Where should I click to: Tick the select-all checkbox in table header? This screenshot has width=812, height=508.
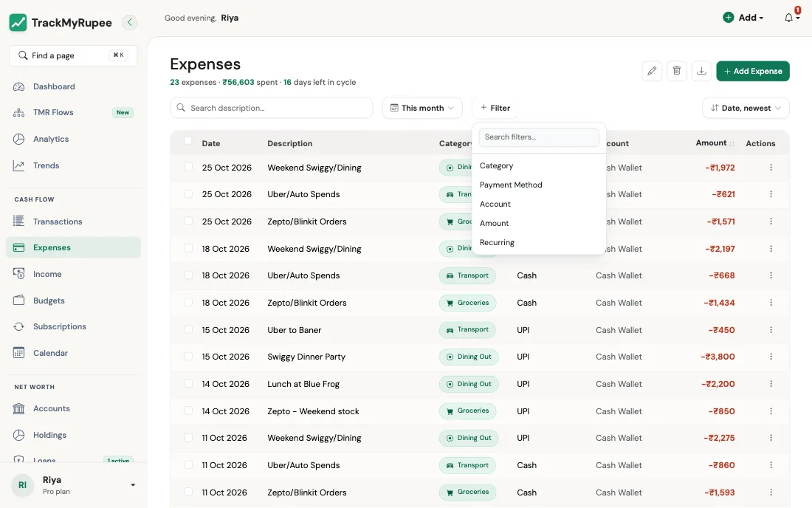tap(188, 141)
